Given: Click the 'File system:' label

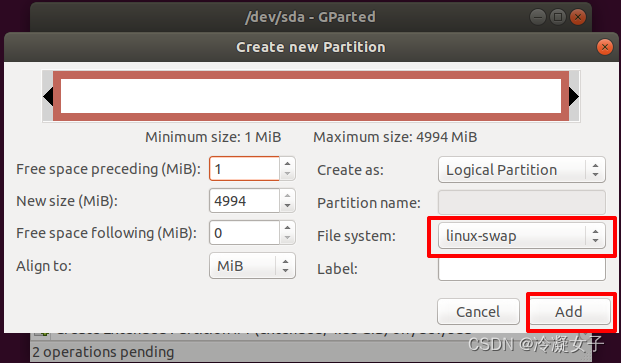Looking at the screenshot, I should tap(356, 236).
